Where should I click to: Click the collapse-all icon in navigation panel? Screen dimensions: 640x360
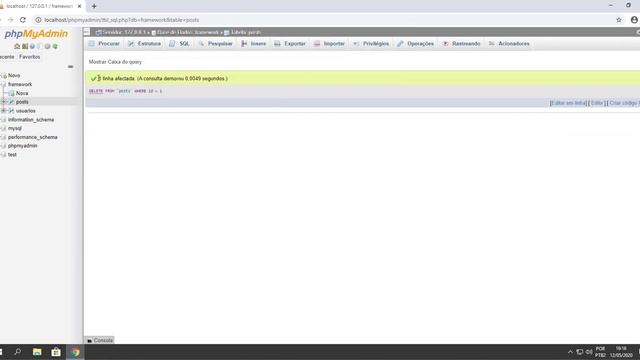70,67
